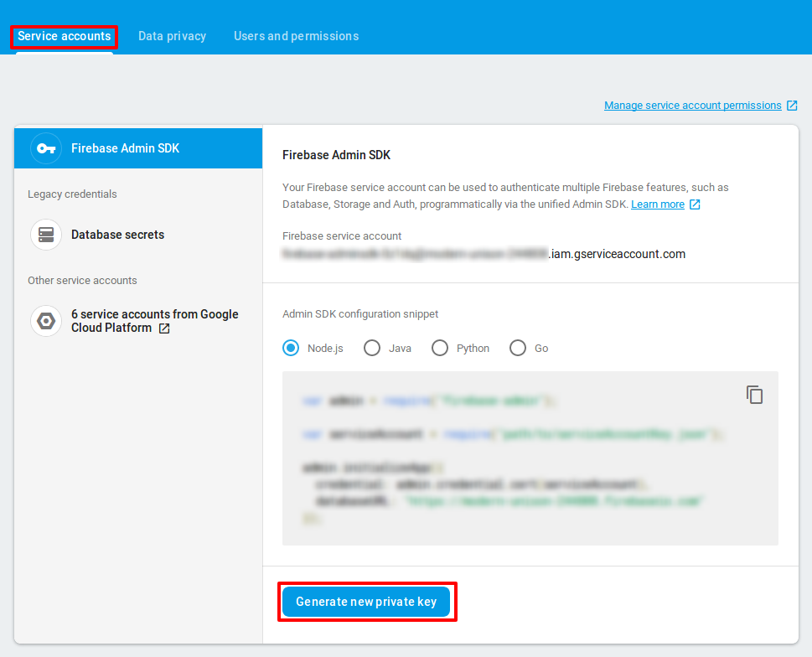Choose the Java snippet option
Screen dimensions: 812x657
coord(372,348)
